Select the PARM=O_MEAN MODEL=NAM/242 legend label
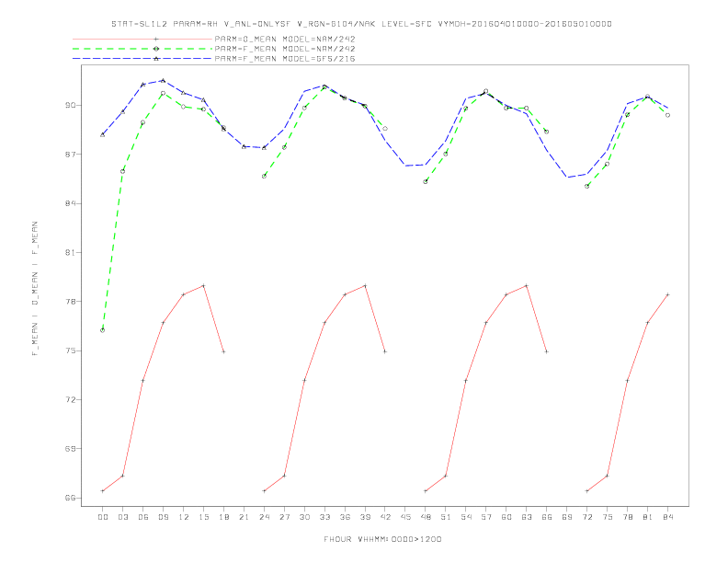 [285, 39]
